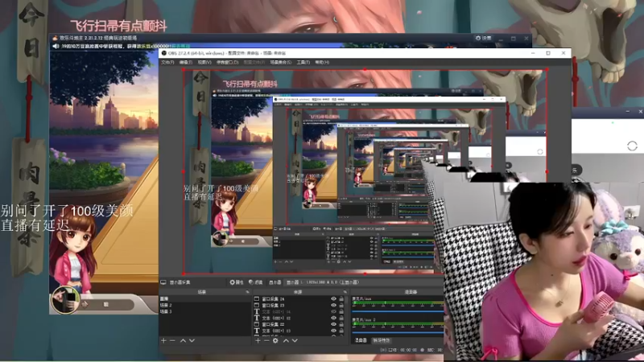Switch to the 转场特效 tab
Image resolution: width=644 pixels, height=362 pixels.
[381, 340]
